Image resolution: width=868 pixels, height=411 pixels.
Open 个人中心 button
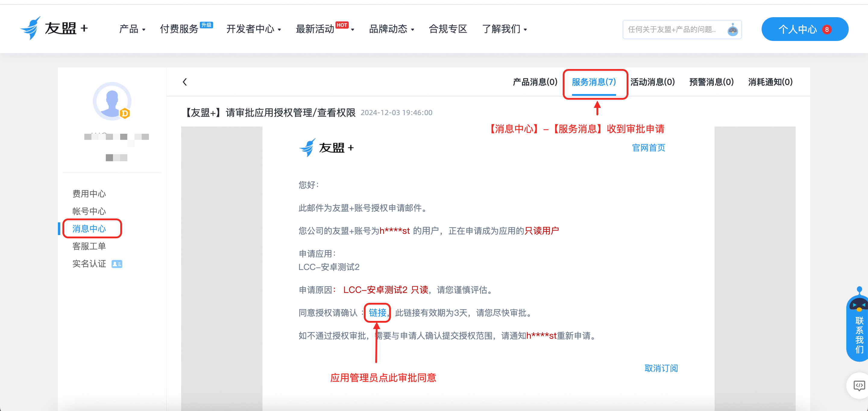[x=805, y=29]
